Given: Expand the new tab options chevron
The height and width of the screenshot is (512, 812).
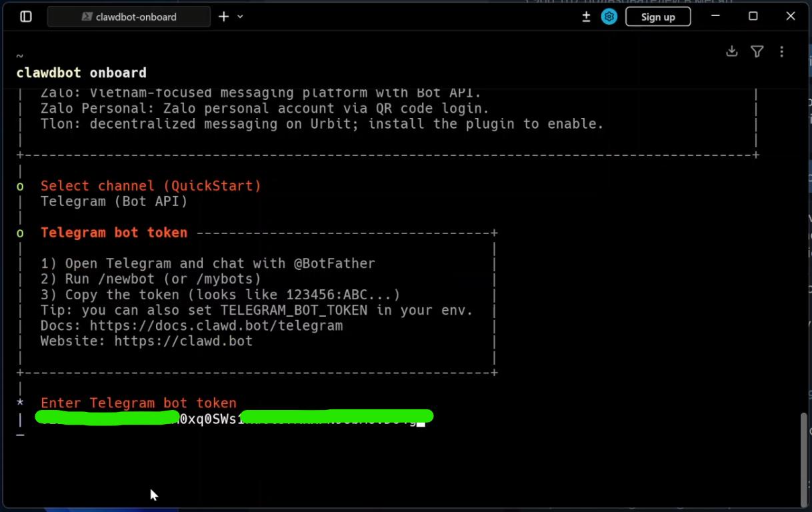Looking at the screenshot, I should pyautogui.click(x=241, y=17).
